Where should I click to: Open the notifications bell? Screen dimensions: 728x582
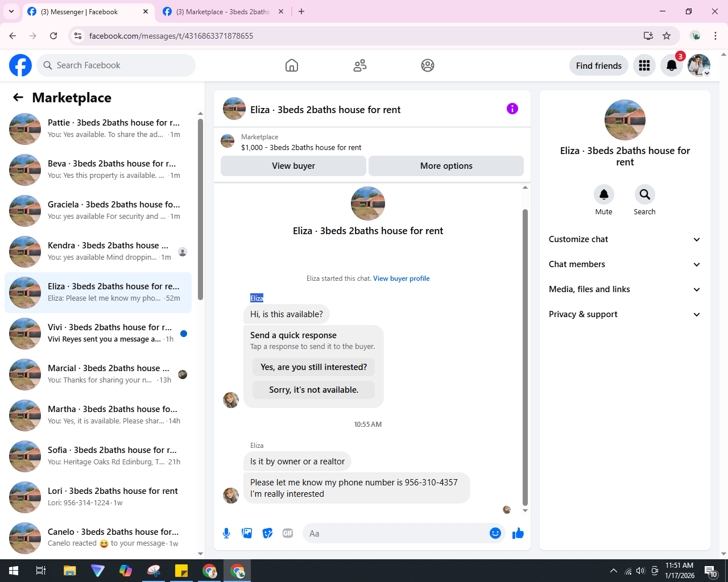(672, 65)
